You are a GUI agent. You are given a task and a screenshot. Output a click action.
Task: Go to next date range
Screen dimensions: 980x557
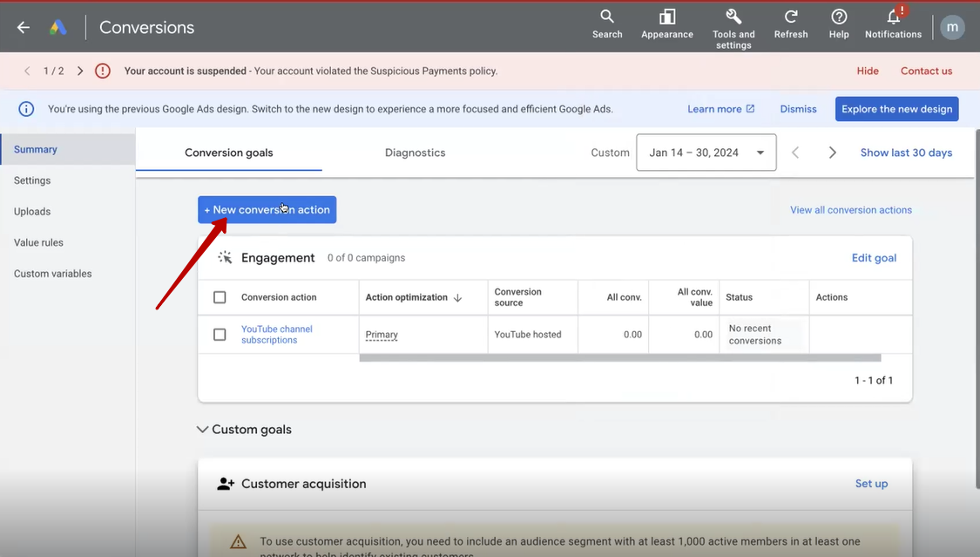pyautogui.click(x=832, y=153)
